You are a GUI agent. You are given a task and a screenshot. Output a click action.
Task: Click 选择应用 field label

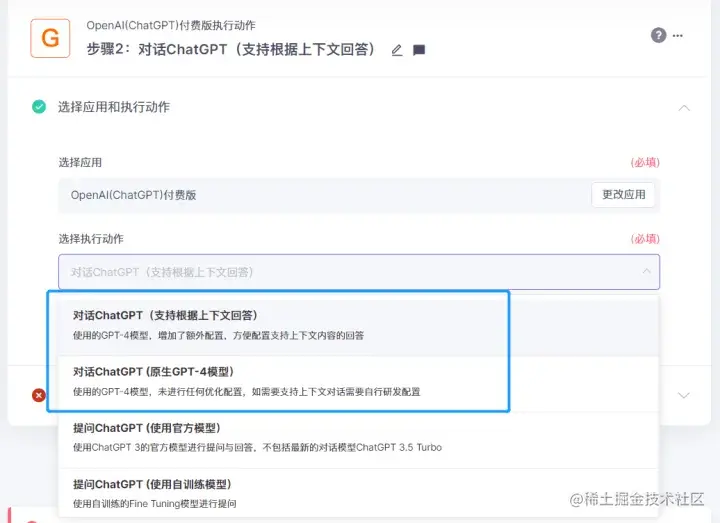click(80, 163)
